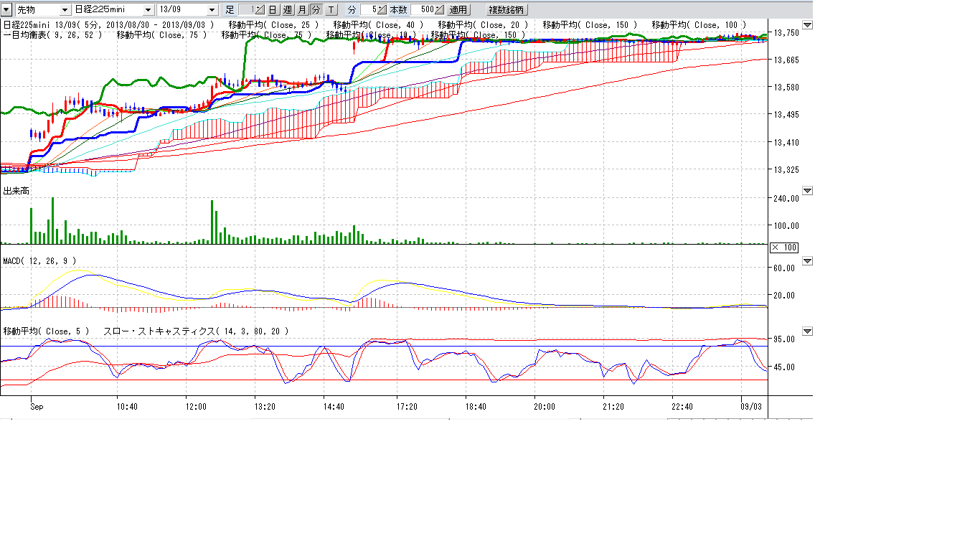Open the 出来高 volume panel menu arrow
Screen dimensions: 980x551
pyautogui.click(x=807, y=191)
